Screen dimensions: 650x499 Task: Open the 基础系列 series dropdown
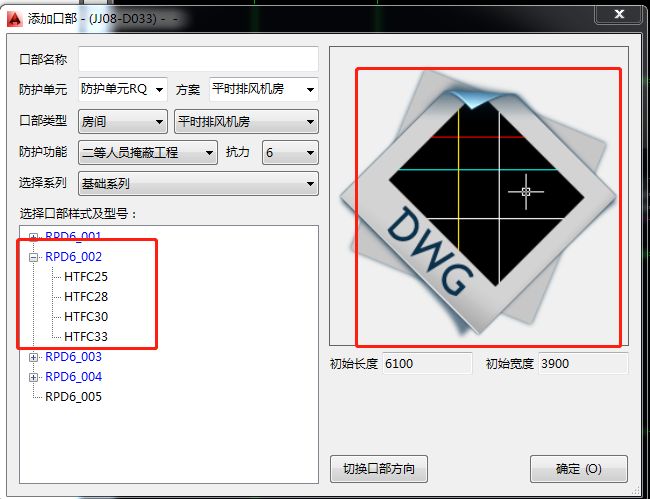198,184
